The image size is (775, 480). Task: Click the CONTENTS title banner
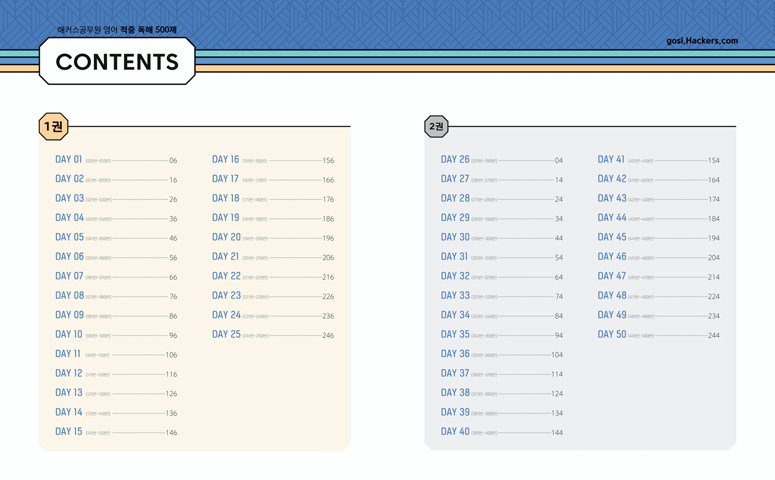[117, 62]
